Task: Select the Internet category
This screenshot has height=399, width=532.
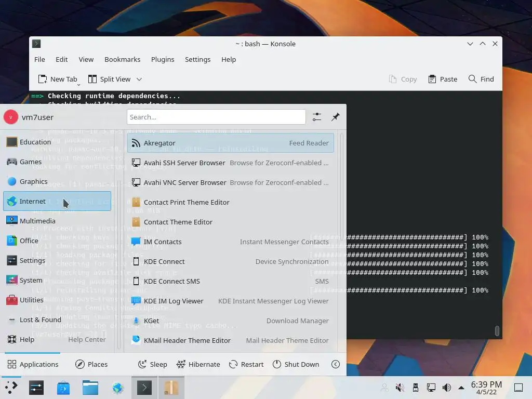Action: [57, 201]
